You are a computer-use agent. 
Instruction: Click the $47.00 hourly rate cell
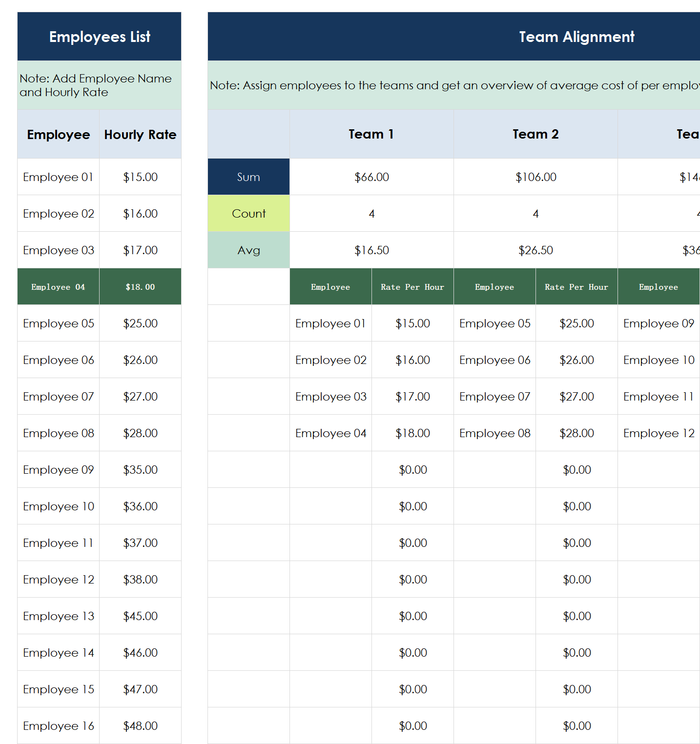140,689
